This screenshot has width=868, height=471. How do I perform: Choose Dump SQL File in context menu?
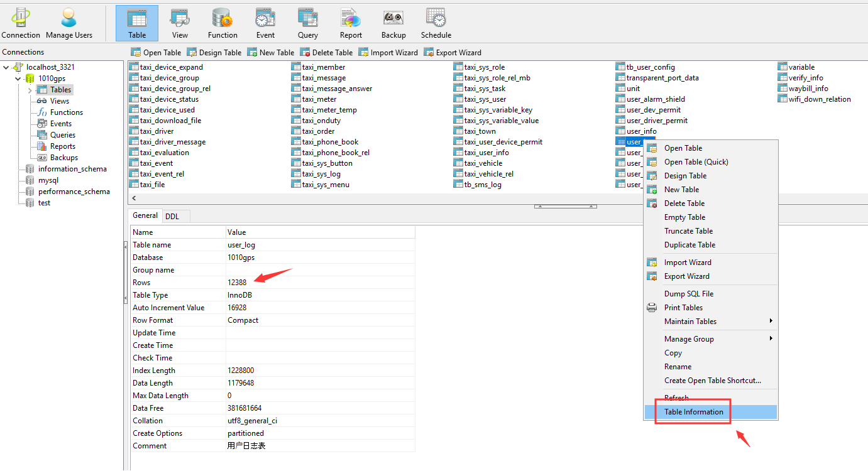(711, 294)
